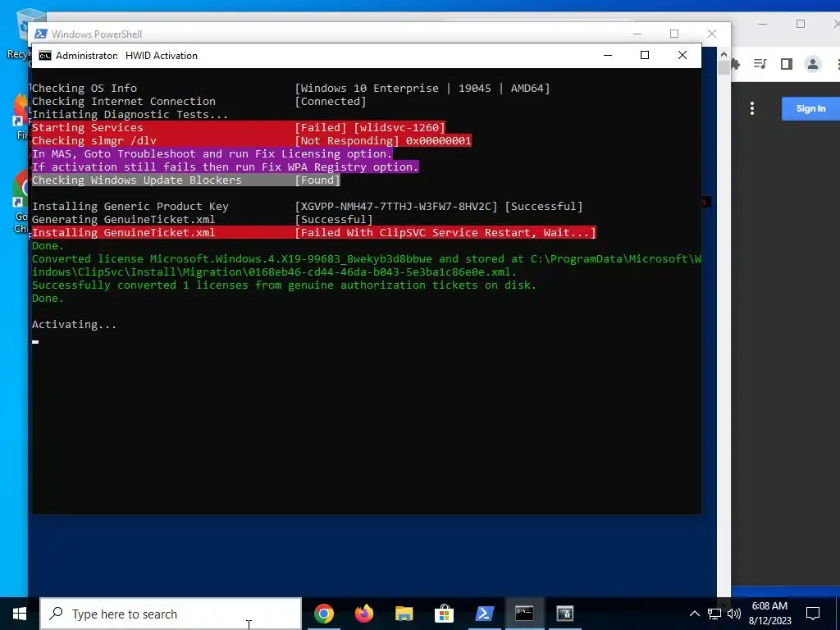The height and width of the screenshot is (630, 840).
Task: Click "Successfully converted 1 licenses" line
Action: pyautogui.click(x=284, y=285)
